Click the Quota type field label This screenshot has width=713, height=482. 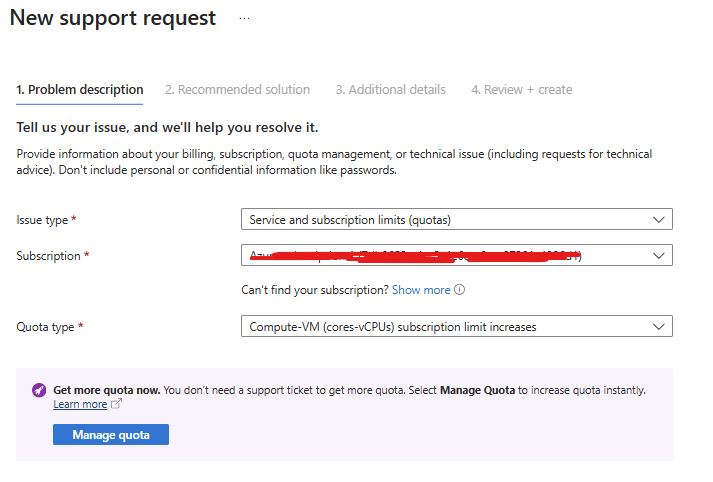46,326
